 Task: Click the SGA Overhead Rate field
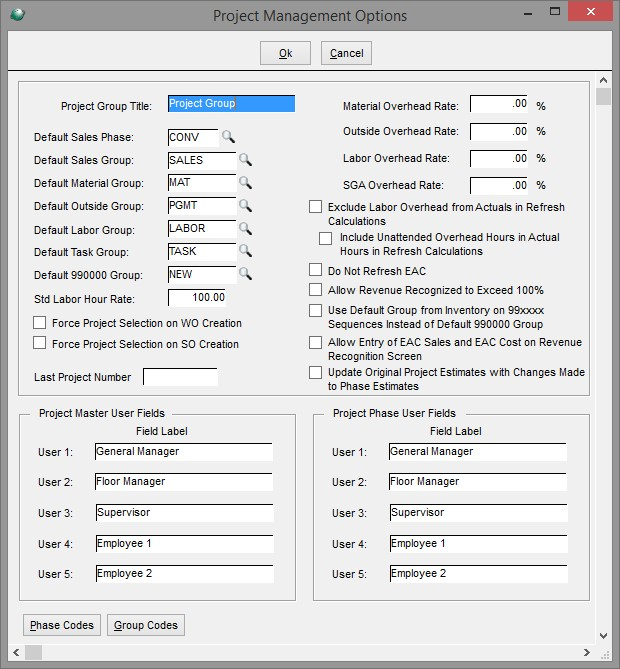pos(499,186)
